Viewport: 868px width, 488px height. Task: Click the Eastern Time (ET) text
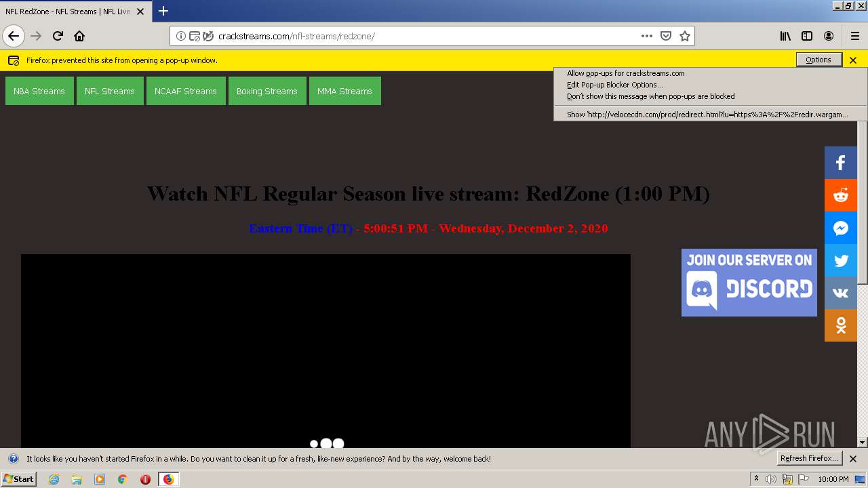coord(300,228)
